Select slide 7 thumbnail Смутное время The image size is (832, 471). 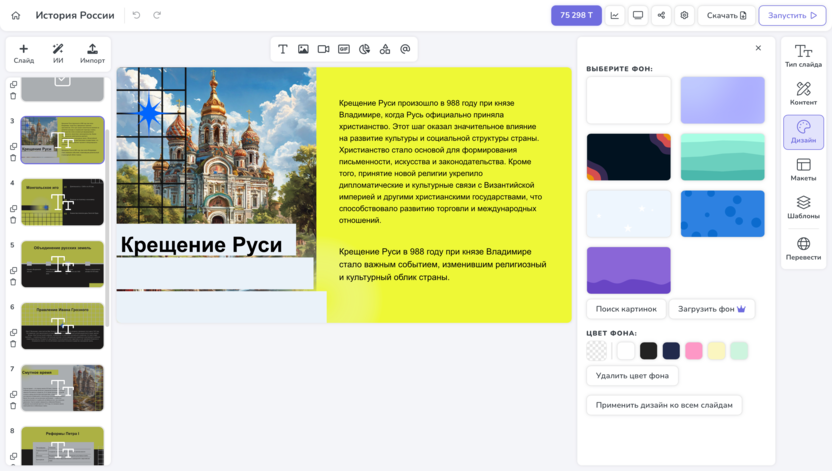coord(63,388)
